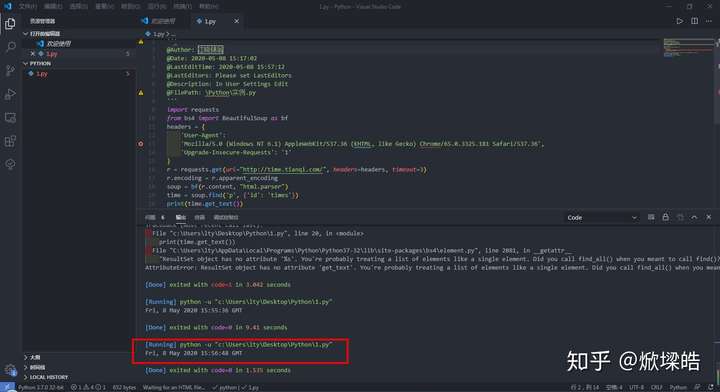
Task: Change the CRLF end-of-line sequence
Action: coord(656,387)
